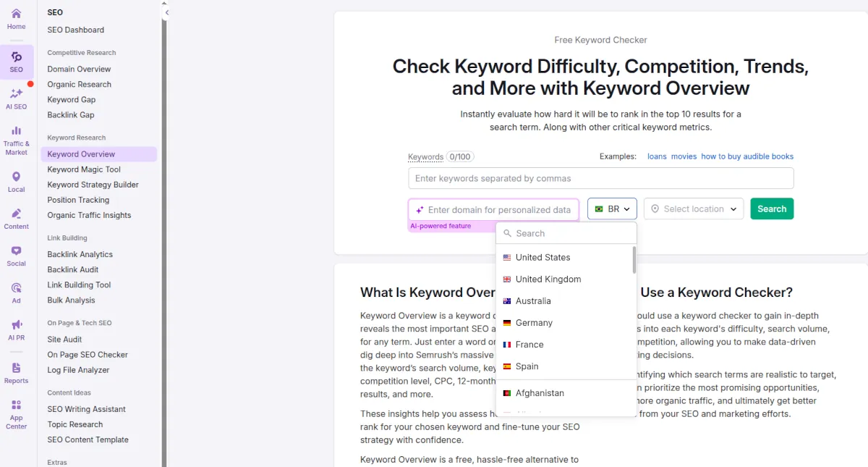Open the Home icon in sidebar
868x467 pixels.
[x=16, y=19]
